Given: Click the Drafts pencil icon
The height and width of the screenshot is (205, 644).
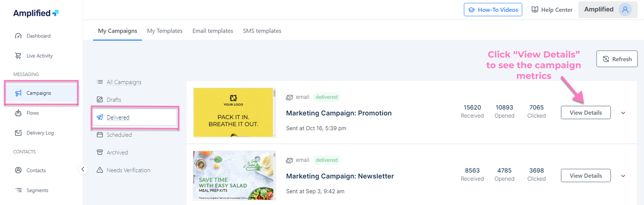Looking at the screenshot, I should point(100,99).
